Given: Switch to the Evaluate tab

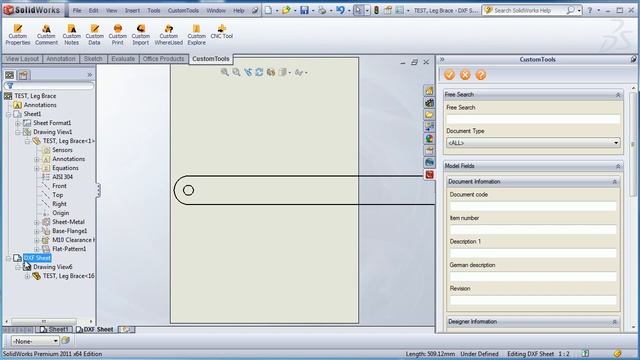Looking at the screenshot, I should click(x=123, y=59).
